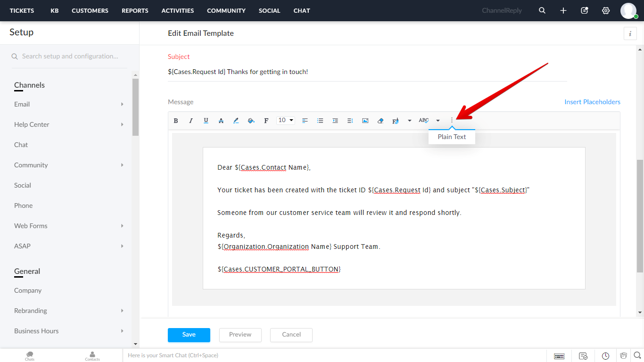Clear formatting with eraser tool

[380, 121]
